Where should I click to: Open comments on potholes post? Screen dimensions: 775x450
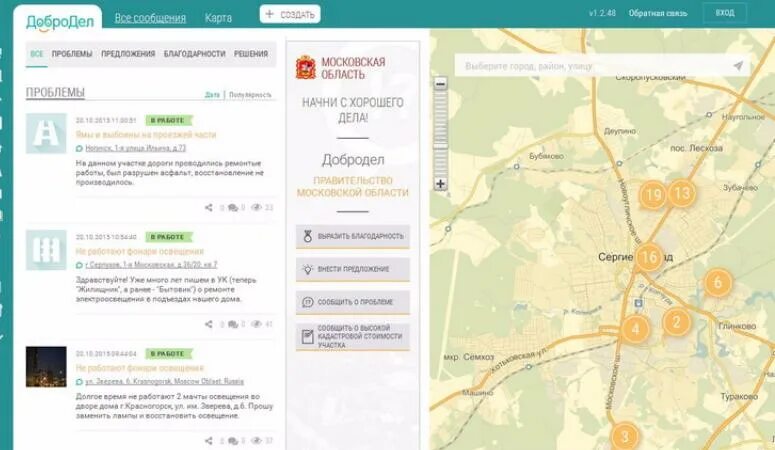[233, 208]
